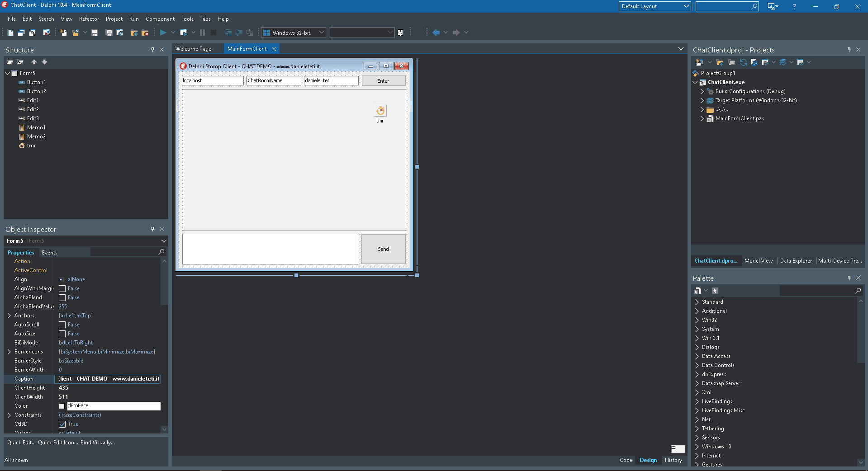Click the Help question mark icon
The width and height of the screenshot is (868, 471).
795,6
